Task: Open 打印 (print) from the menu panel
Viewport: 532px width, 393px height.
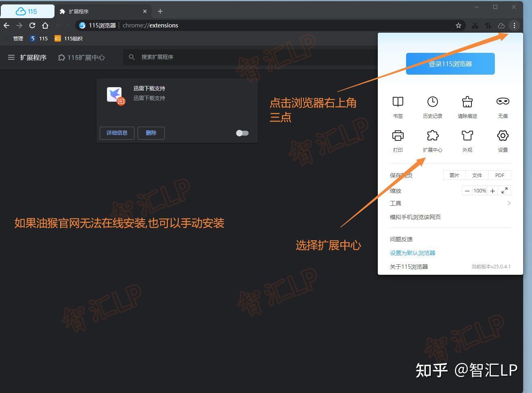Action: point(398,140)
